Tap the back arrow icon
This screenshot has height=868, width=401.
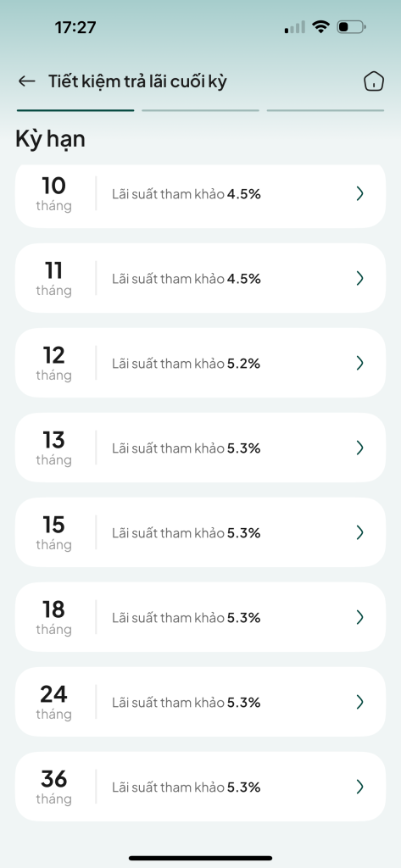26,81
